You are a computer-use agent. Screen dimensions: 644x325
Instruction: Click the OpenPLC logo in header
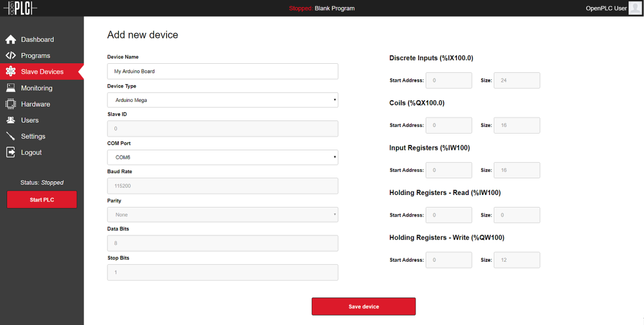(x=19, y=8)
